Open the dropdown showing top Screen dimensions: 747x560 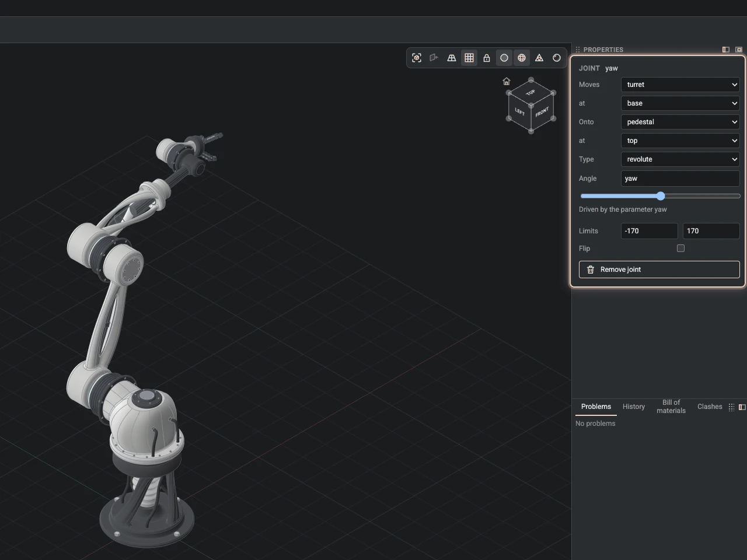680,141
